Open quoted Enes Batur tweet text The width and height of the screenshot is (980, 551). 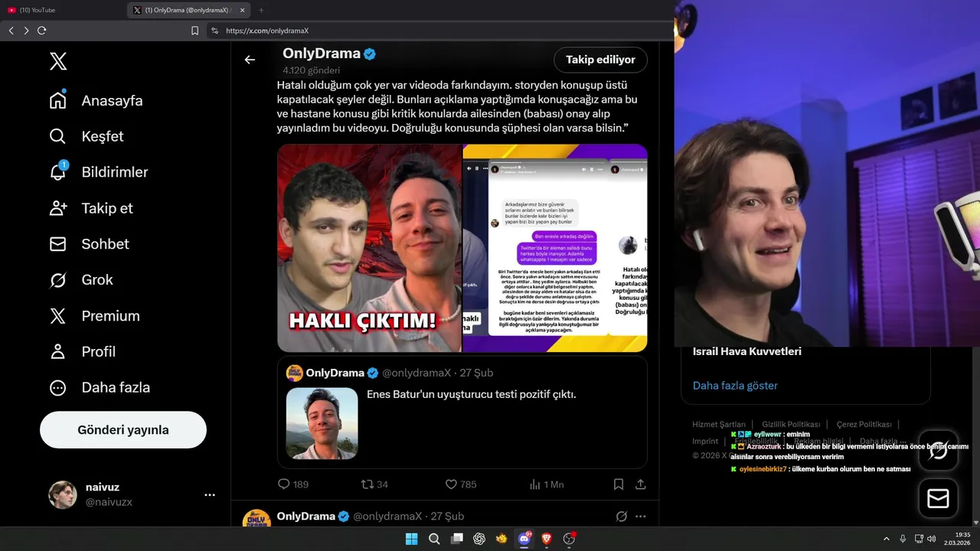[x=471, y=394]
